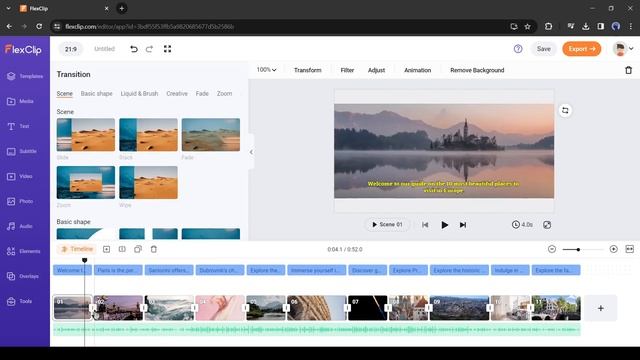Screen dimensions: 640x360
Task: Skip to previous scene
Action: pyautogui.click(x=425, y=225)
